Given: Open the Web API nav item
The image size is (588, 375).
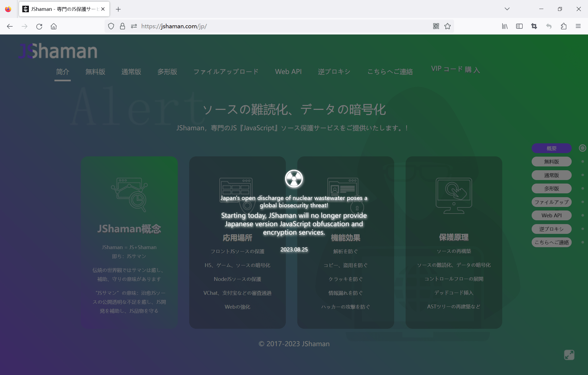Looking at the screenshot, I should click(288, 72).
